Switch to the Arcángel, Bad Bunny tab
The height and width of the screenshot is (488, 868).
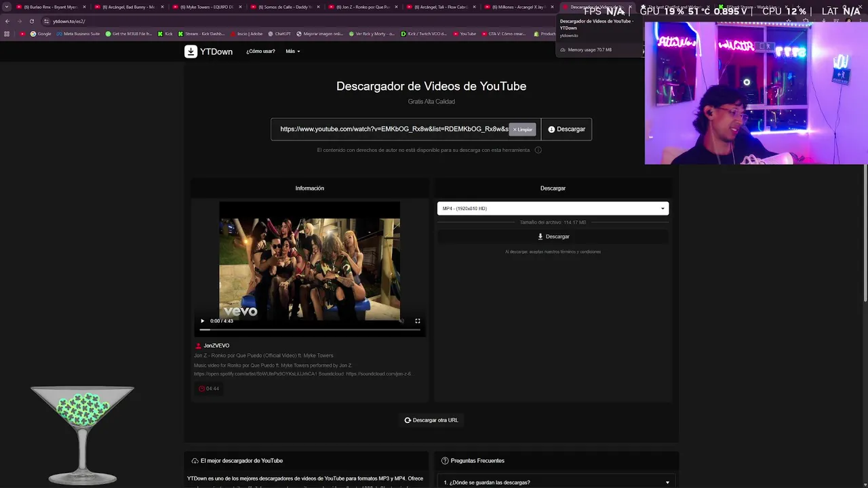click(x=129, y=7)
